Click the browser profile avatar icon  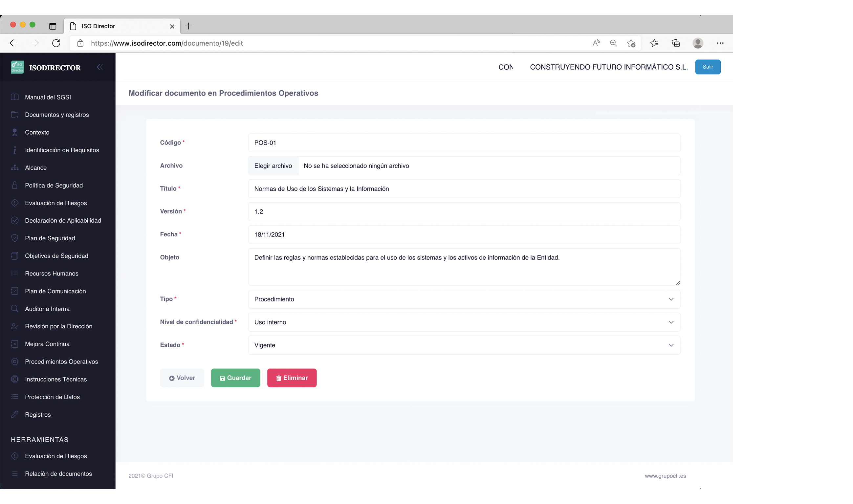tap(698, 43)
